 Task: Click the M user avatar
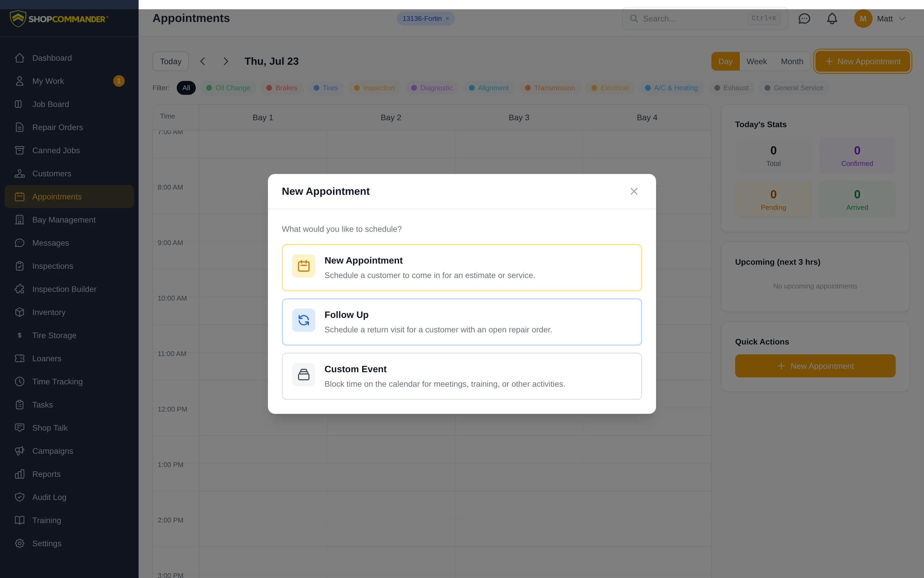863,18
